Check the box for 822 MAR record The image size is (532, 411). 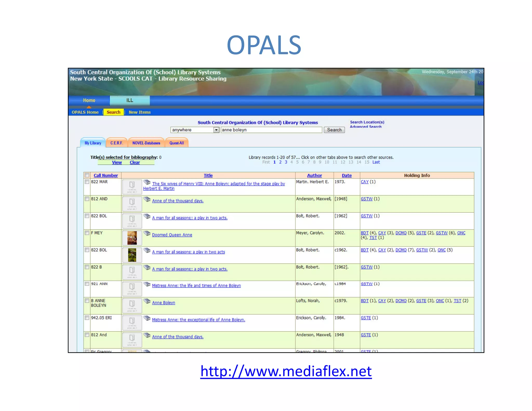click(87, 182)
